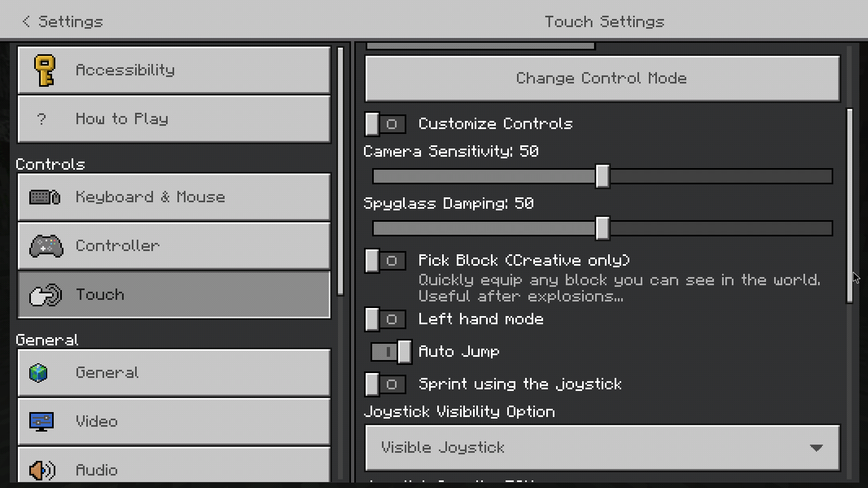Toggle Sprint using the joystick switch
This screenshot has width=868, height=488.
tap(385, 384)
